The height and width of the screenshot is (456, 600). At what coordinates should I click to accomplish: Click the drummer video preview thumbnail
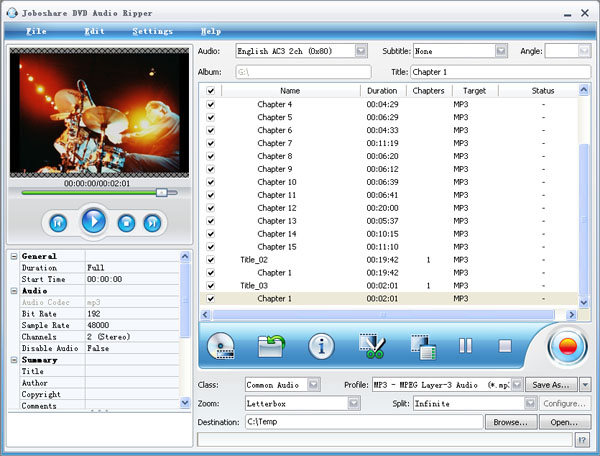tap(99, 112)
